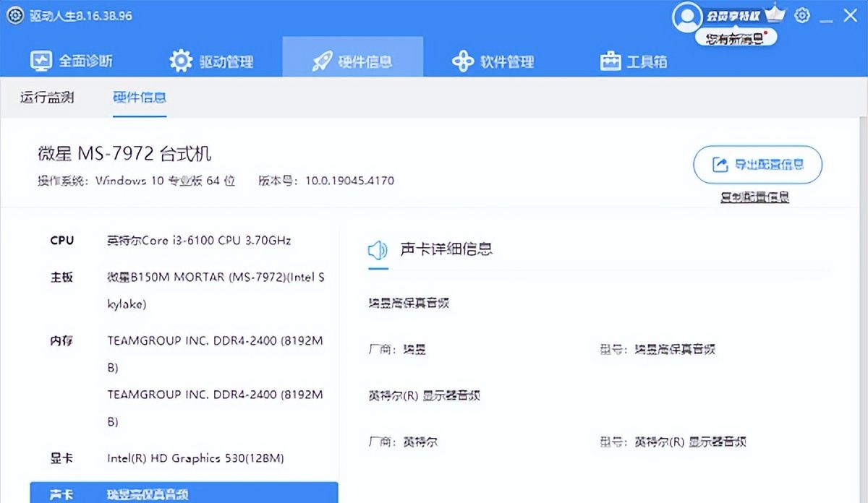Select the 内存 row in hardware list
Image resolution: width=868 pixels, height=503 pixels.
click(184, 381)
